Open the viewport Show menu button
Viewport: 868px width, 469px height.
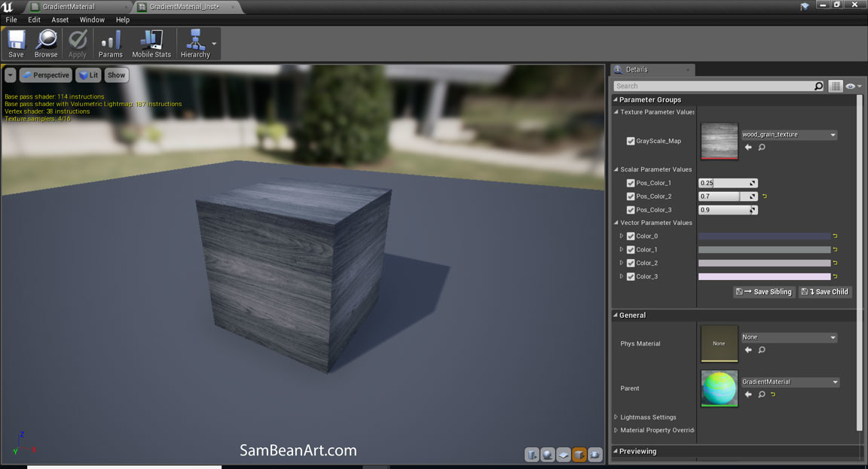coord(116,75)
